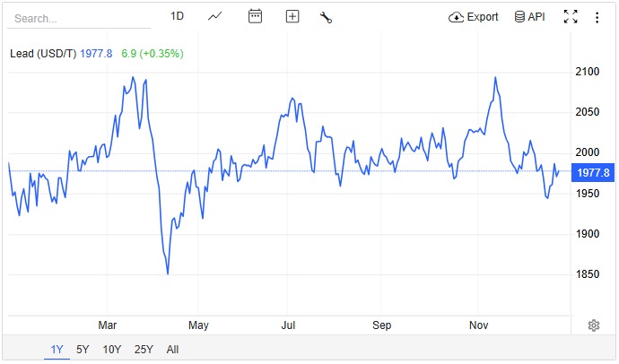Viewport: 619px width, 364px height.
Task: Switch to the 5Y time range
Action: click(83, 350)
